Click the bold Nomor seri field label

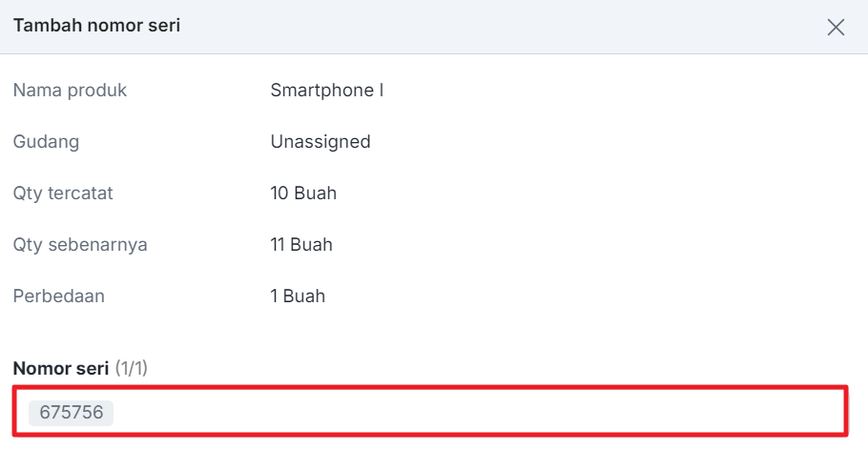coord(61,368)
